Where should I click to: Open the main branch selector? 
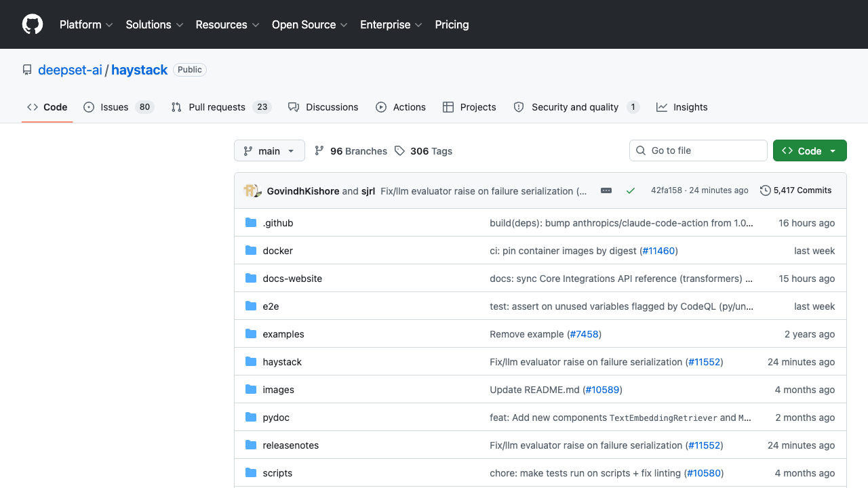pyautogui.click(x=269, y=151)
